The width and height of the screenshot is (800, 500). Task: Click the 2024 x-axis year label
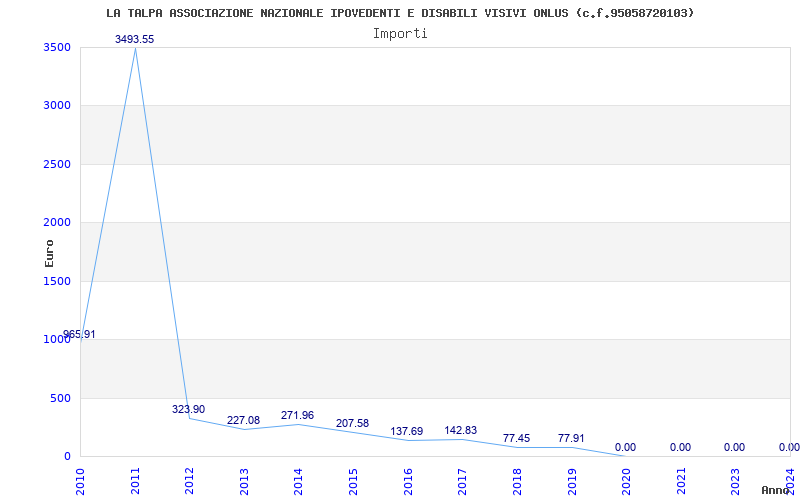(x=790, y=482)
